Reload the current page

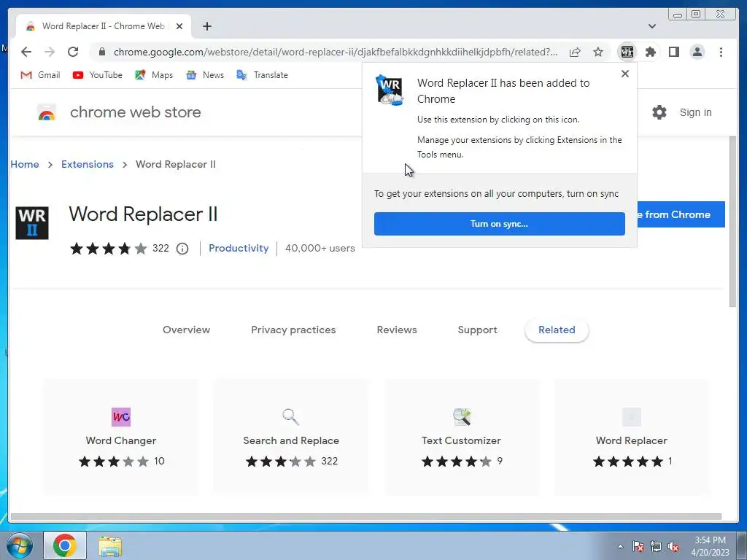pos(73,52)
